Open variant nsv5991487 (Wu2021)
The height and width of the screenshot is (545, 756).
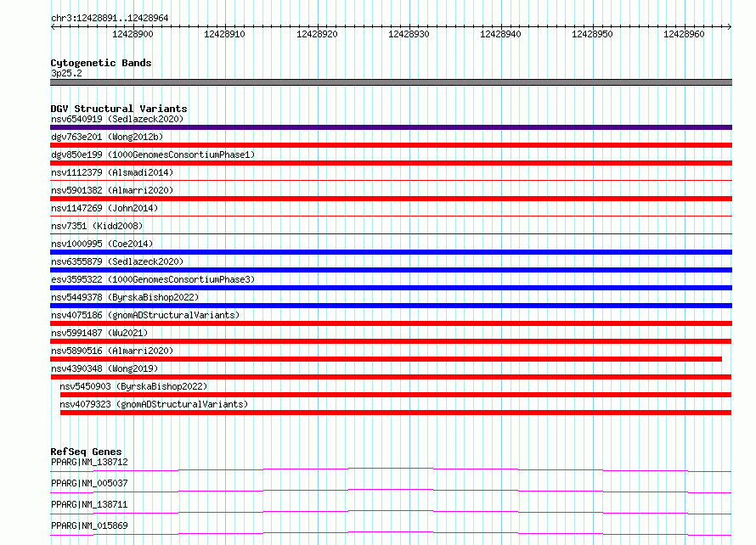coord(99,333)
